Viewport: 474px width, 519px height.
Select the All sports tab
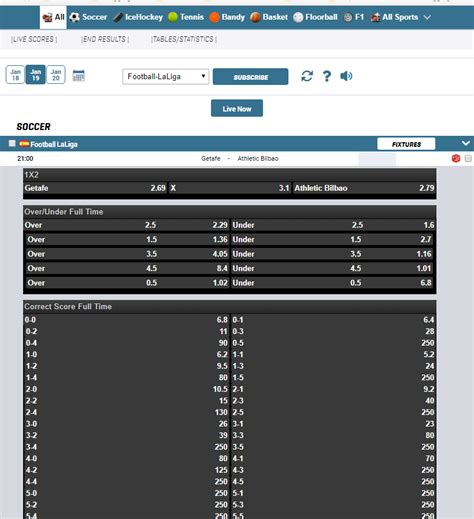pyautogui.click(x=53, y=17)
